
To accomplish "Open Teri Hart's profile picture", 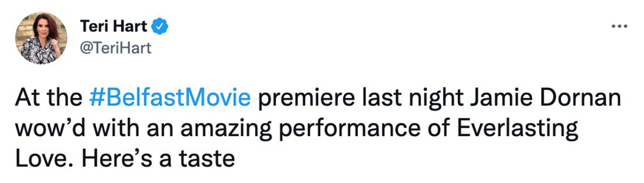I will click(41, 38).
